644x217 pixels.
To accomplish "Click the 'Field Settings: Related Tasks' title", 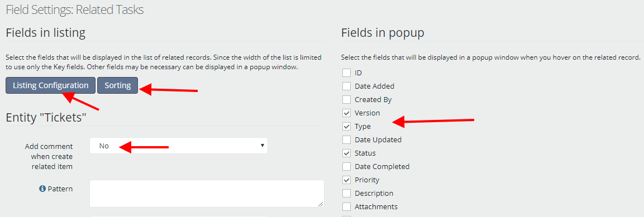I will click(x=75, y=9).
